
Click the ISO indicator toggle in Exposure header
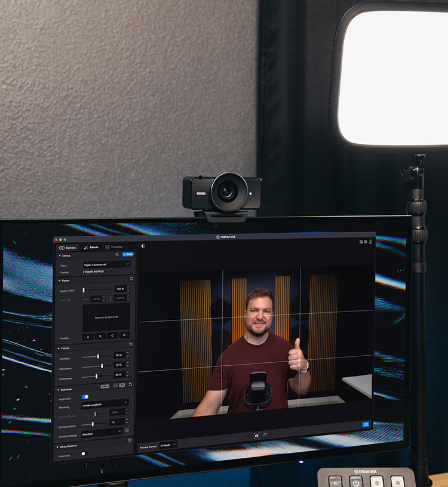click(x=119, y=385)
